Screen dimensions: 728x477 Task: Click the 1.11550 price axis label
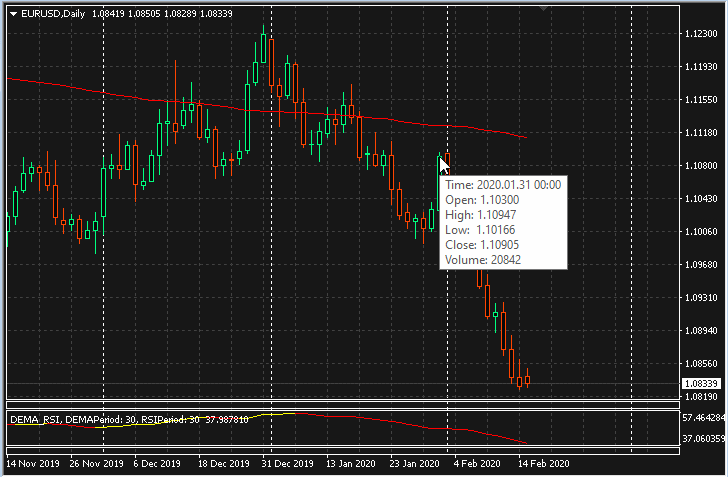pyautogui.click(x=701, y=100)
